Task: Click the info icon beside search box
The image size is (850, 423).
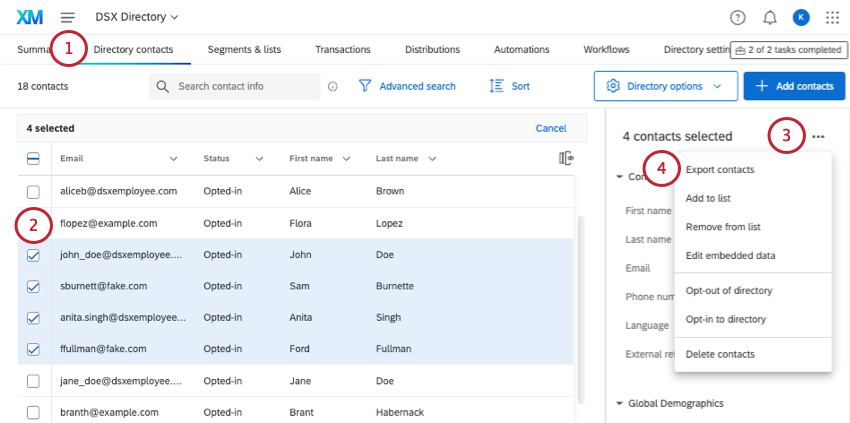Action: point(333,87)
